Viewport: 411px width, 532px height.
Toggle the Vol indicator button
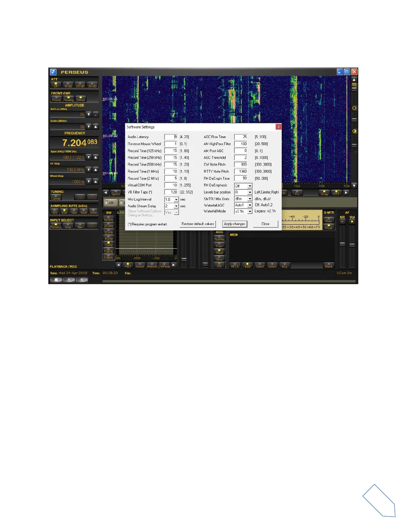coord(352,221)
